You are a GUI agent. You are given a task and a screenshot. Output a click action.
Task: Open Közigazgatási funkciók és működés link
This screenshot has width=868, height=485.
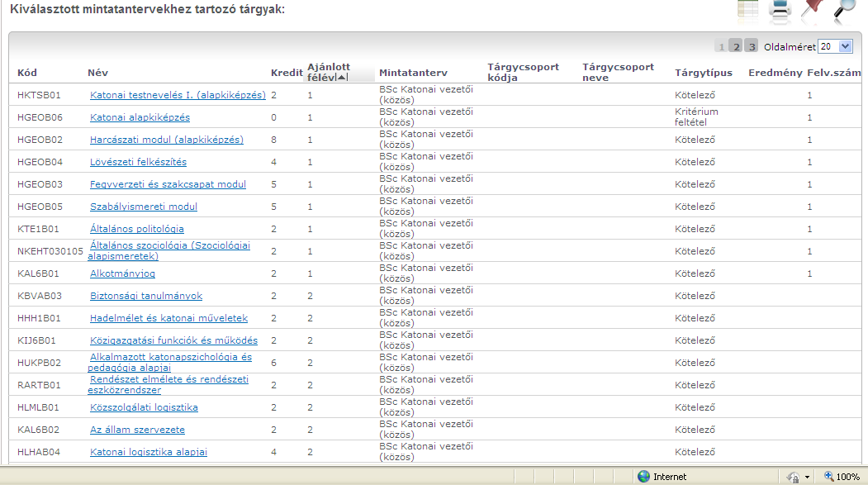pos(173,340)
